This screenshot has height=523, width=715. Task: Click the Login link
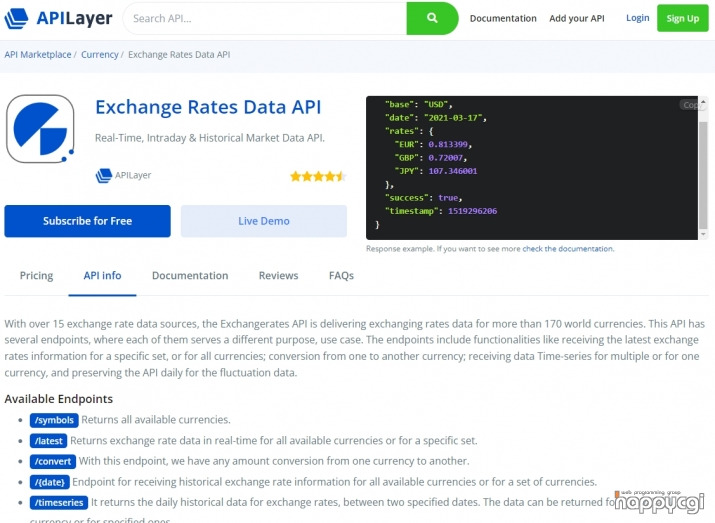pyautogui.click(x=637, y=18)
